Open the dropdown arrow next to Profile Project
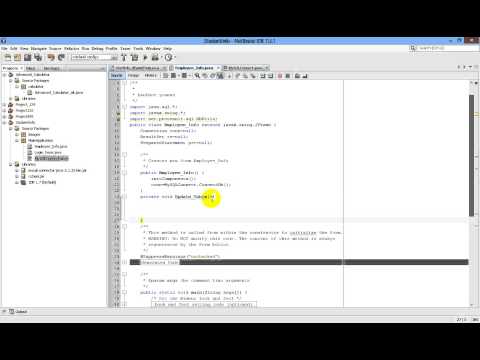The height and width of the screenshot is (360, 480). (174, 57)
